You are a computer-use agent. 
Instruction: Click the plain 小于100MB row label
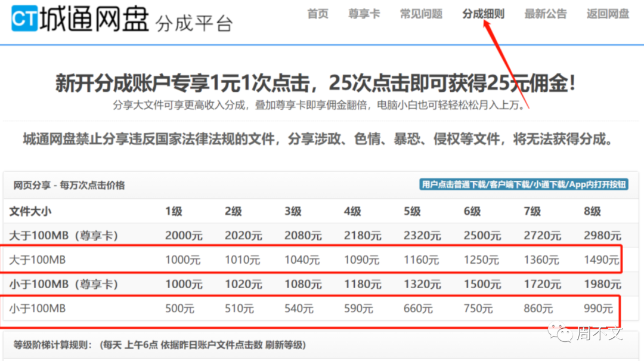pyautogui.click(x=38, y=308)
